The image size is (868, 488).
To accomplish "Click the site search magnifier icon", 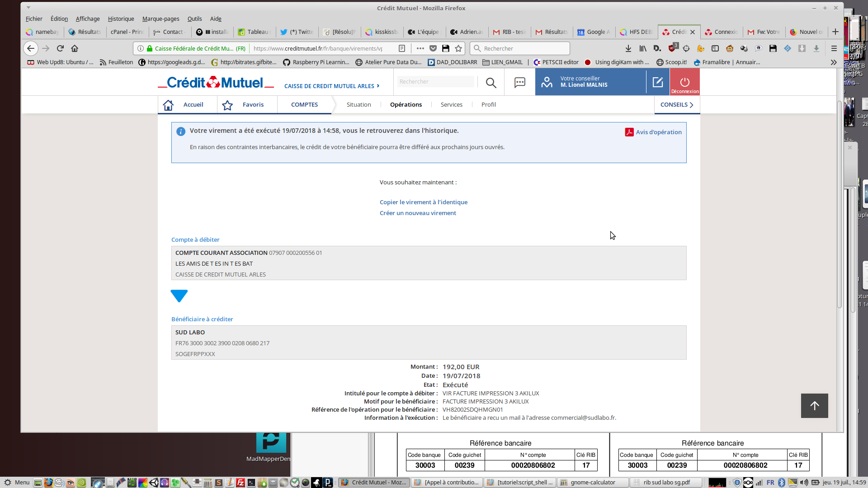I will [491, 82].
